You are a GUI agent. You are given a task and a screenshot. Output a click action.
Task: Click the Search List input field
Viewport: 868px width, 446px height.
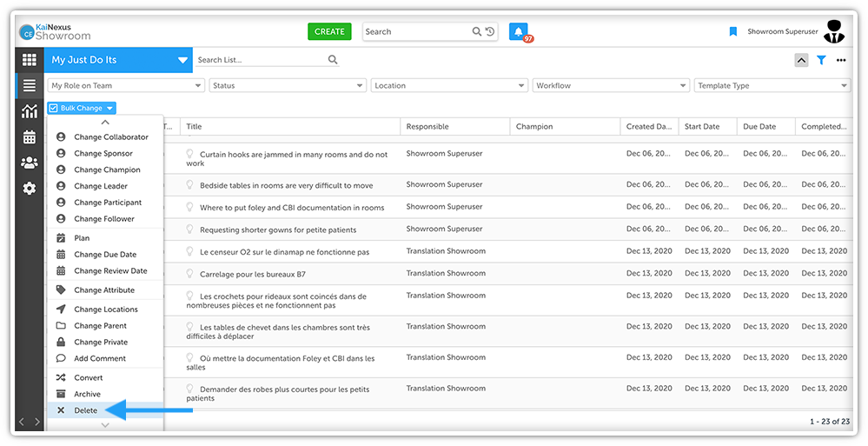tap(266, 60)
